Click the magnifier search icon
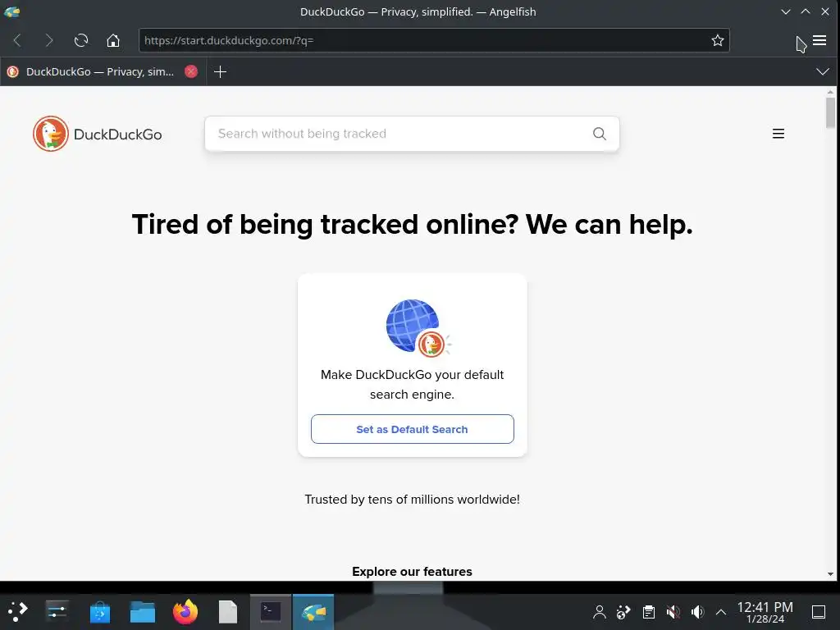This screenshot has width=840, height=630. pos(600,134)
